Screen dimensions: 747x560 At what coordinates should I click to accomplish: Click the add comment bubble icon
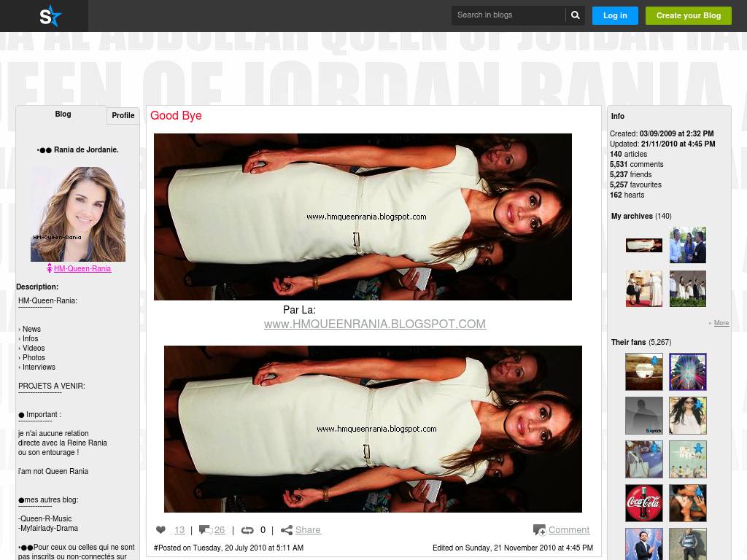tap(539, 529)
